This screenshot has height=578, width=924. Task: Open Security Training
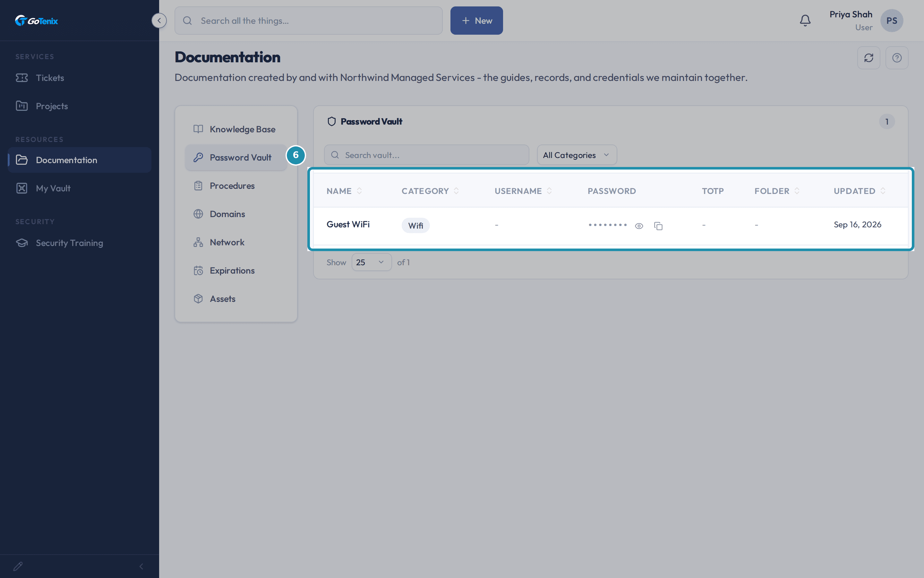coord(80,243)
